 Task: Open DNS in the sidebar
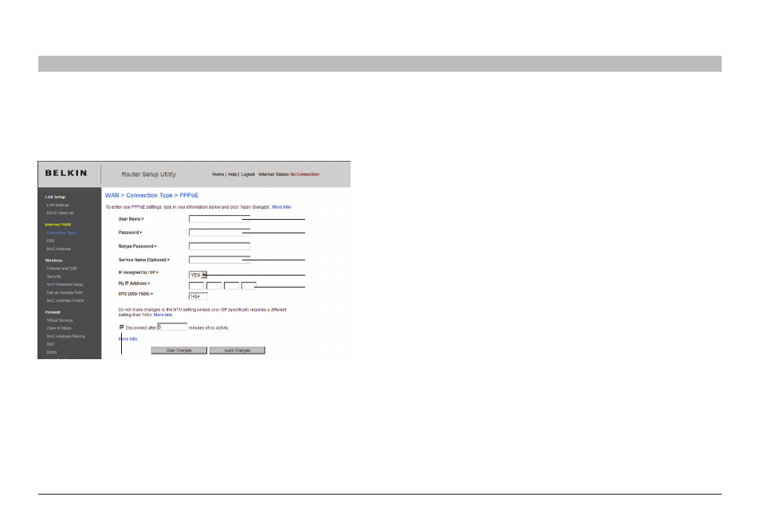coord(50,241)
